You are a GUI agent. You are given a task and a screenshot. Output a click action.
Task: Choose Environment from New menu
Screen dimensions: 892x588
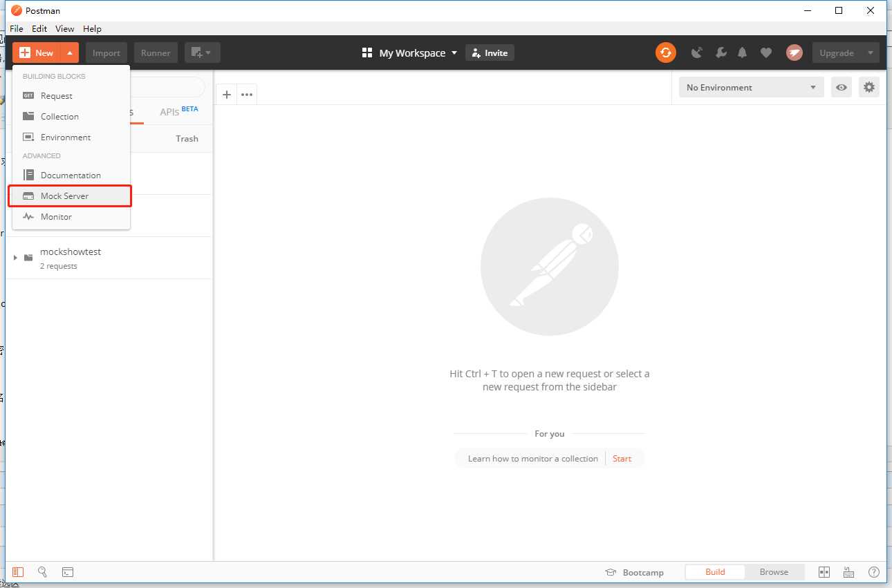point(71,137)
